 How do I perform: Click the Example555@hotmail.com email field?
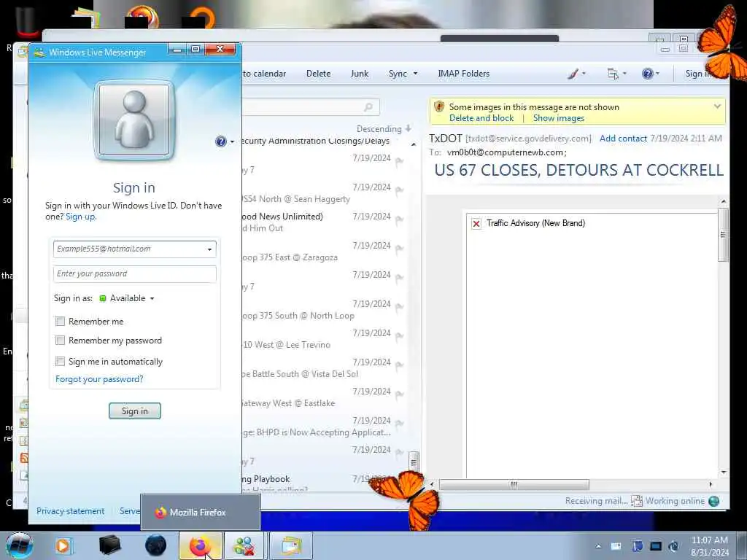pyautogui.click(x=135, y=249)
